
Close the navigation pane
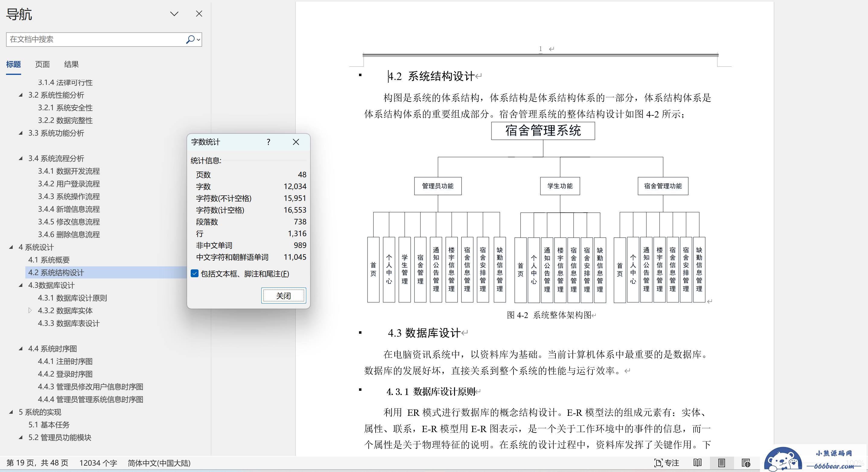click(x=199, y=14)
